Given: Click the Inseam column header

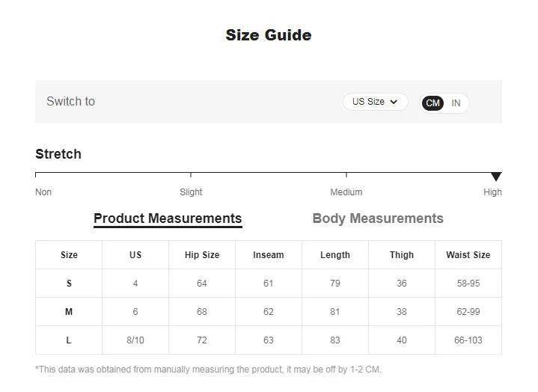Looking at the screenshot, I should [x=269, y=255].
